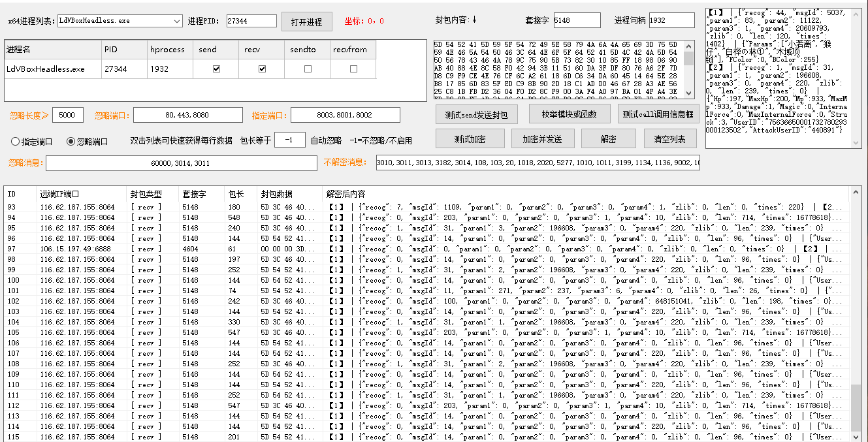Toggle the recv checkbox for LdVBoxHeadless.exe

262,69
